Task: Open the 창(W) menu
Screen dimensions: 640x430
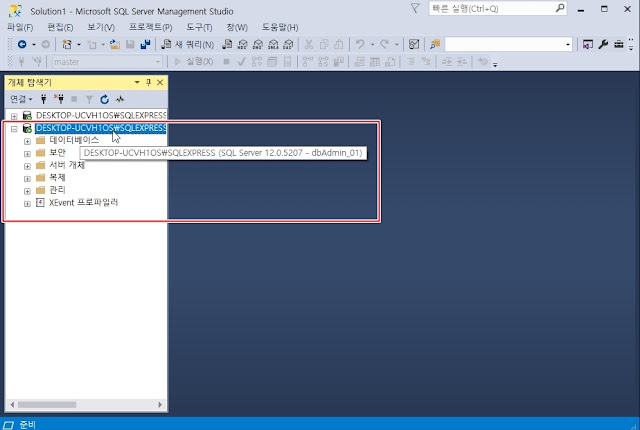Action: 237,27
